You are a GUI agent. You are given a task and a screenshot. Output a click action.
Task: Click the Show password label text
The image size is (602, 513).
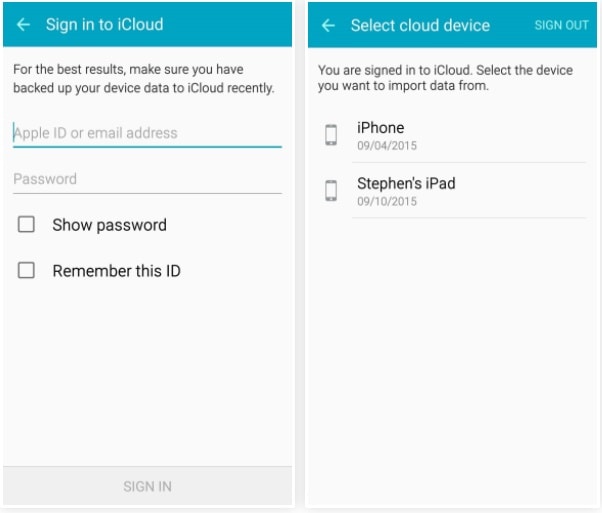[x=109, y=225]
